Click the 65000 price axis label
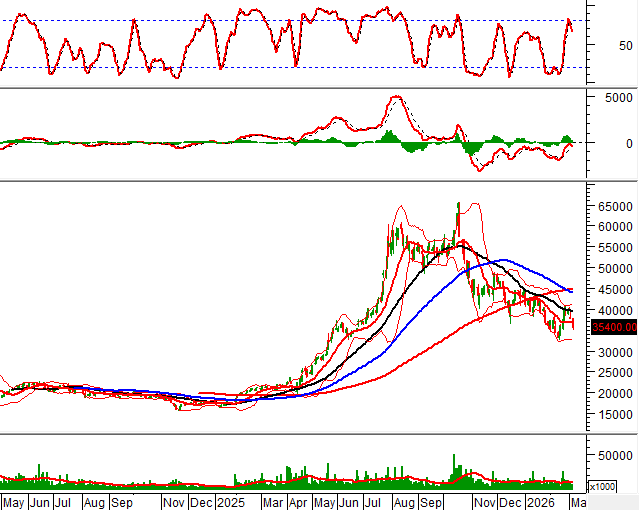Screen dimensions: 639x510 point(614,206)
